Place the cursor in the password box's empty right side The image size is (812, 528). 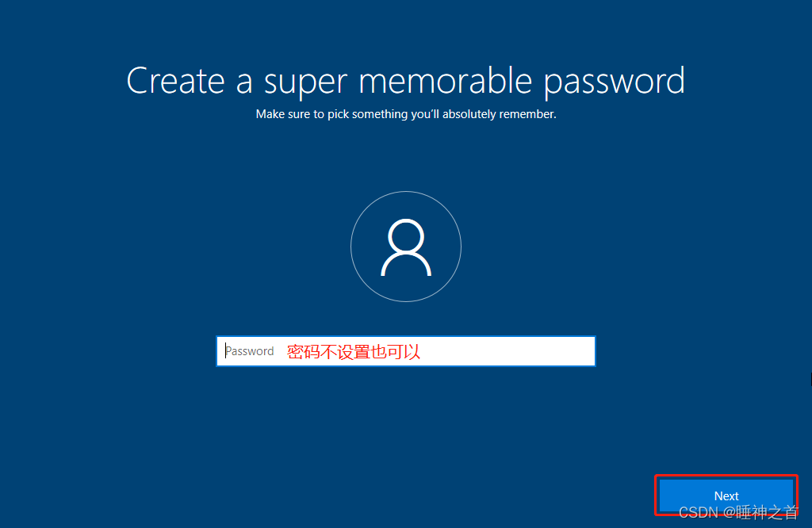click(x=507, y=351)
